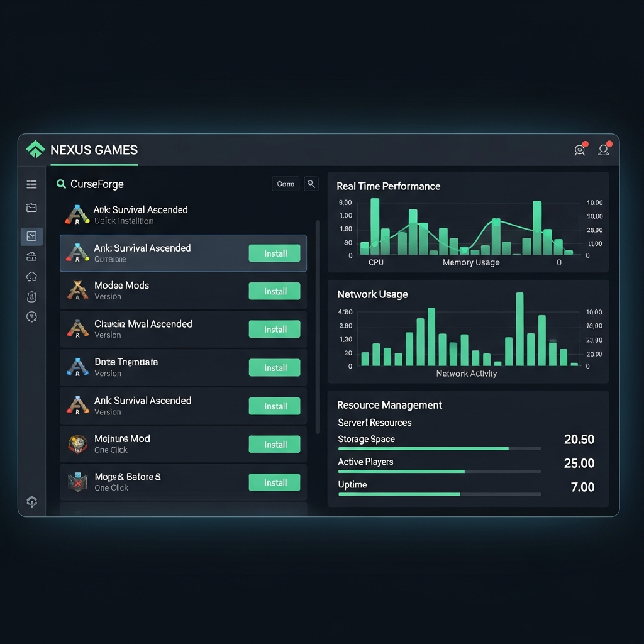
Task: Install the Mejnure Mod with one click
Action: pyautogui.click(x=274, y=444)
